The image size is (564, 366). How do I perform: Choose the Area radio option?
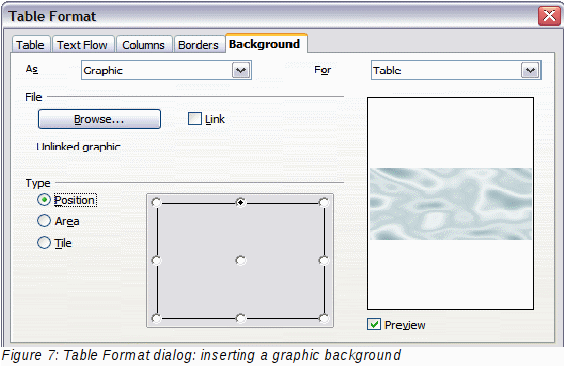44,221
